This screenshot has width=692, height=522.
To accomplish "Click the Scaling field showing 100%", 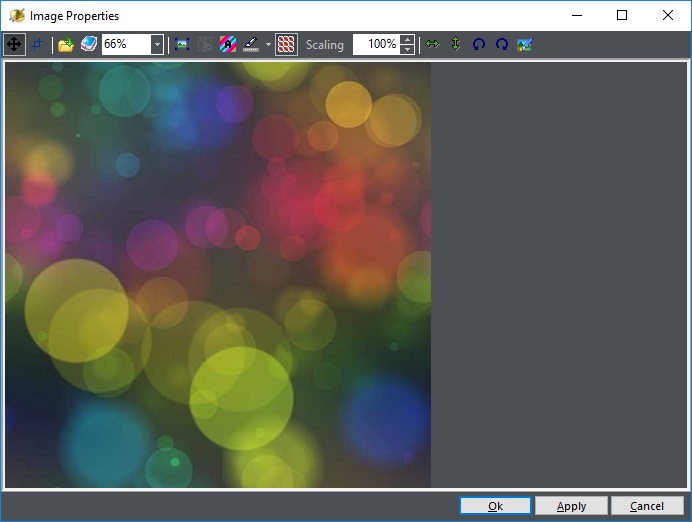I will [x=376, y=45].
